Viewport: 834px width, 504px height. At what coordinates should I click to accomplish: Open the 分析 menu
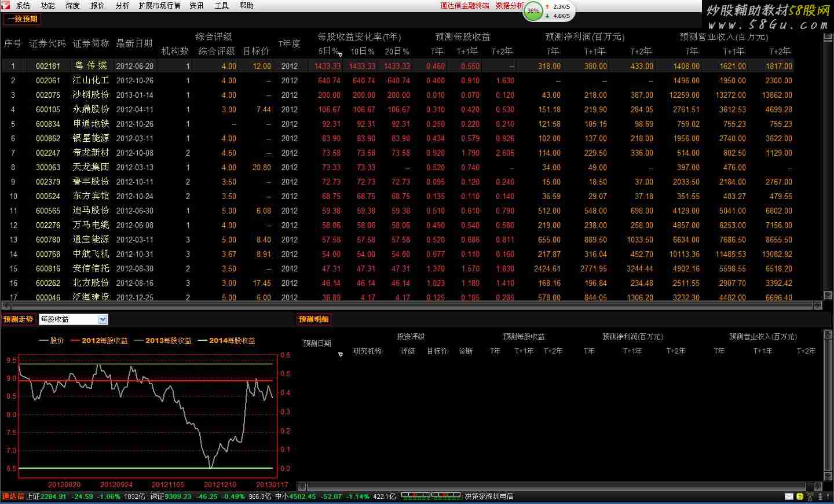pyautogui.click(x=122, y=6)
